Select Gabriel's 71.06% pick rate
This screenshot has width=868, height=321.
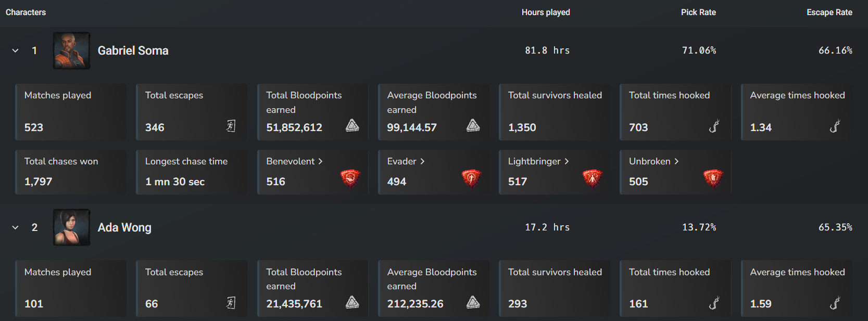(x=699, y=50)
